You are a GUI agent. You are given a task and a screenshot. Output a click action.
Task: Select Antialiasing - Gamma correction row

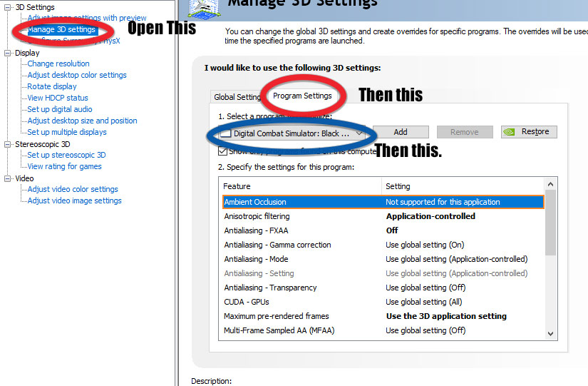pyautogui.click(x=383, y=245)
